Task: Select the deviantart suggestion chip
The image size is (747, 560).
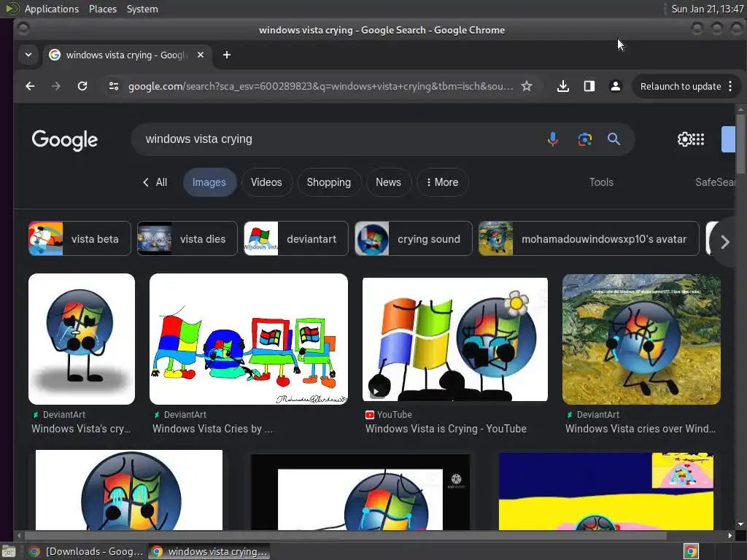Action: [296, 238]
